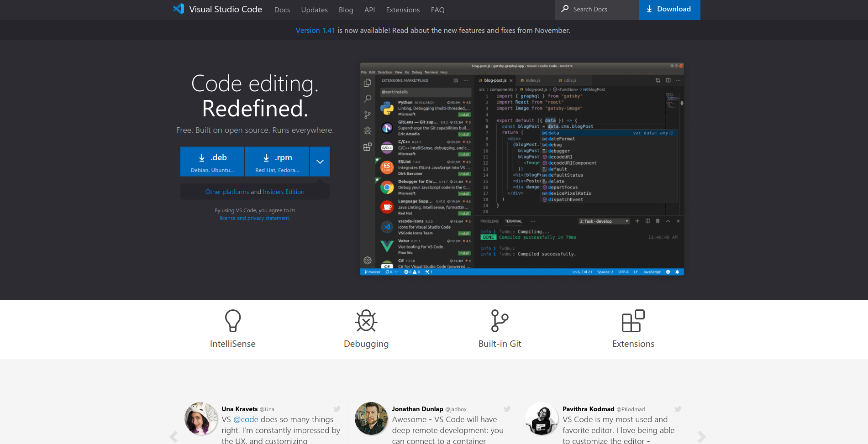Click the Visual Studio Code logo icon

(179, 9)
